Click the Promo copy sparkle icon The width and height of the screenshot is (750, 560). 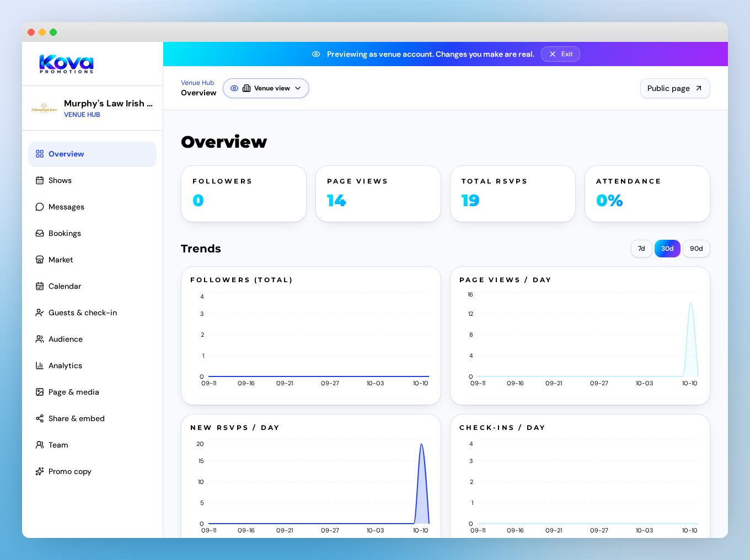(x=40, y=471)
